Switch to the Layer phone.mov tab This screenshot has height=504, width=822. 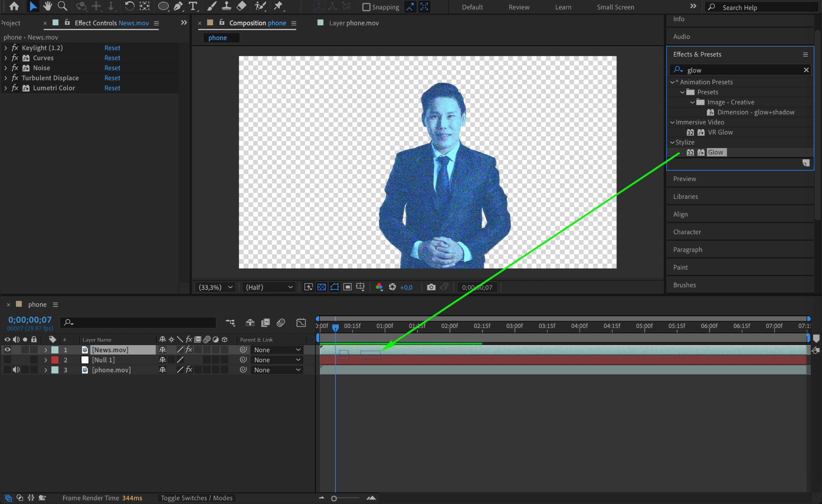(x=353, y=23)
